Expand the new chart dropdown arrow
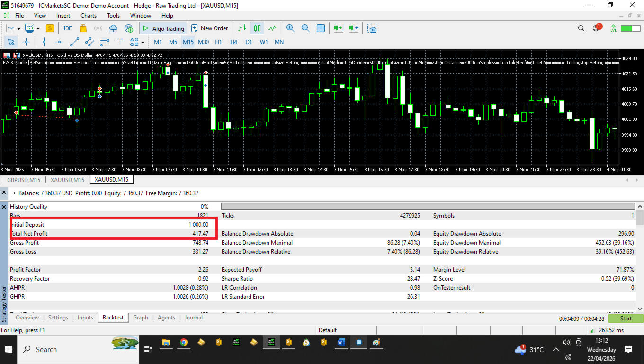Screen dimensions: 644x364 [x=18, y=28]
